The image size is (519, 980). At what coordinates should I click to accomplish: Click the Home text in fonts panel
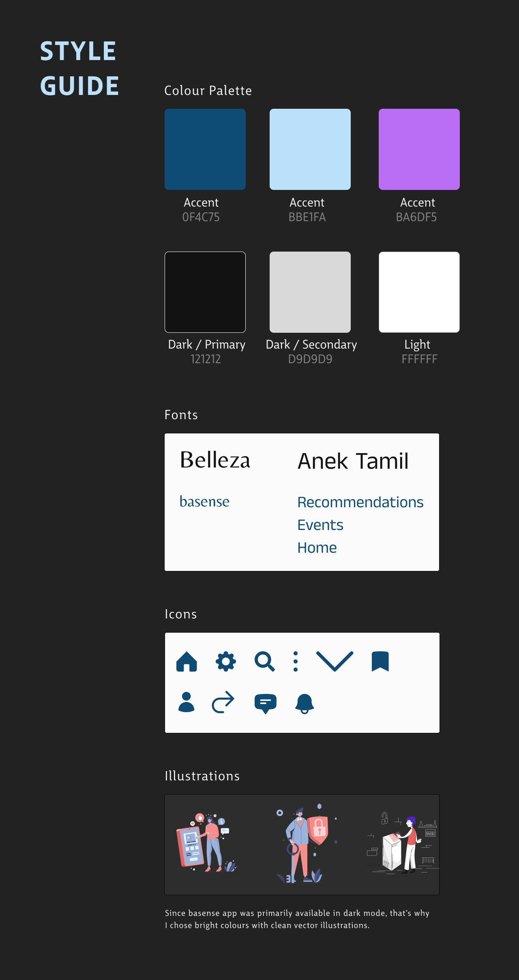pos(317,548)
